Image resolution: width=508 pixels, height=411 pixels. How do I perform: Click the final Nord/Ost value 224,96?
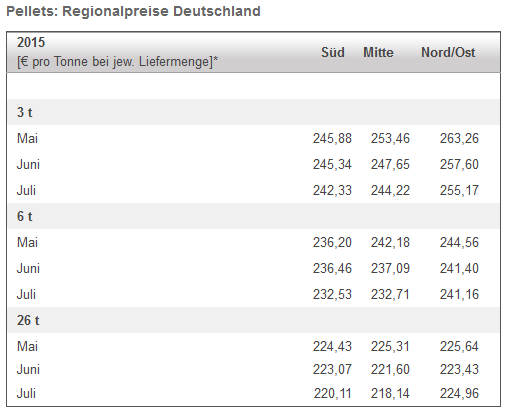click(459, 393)
